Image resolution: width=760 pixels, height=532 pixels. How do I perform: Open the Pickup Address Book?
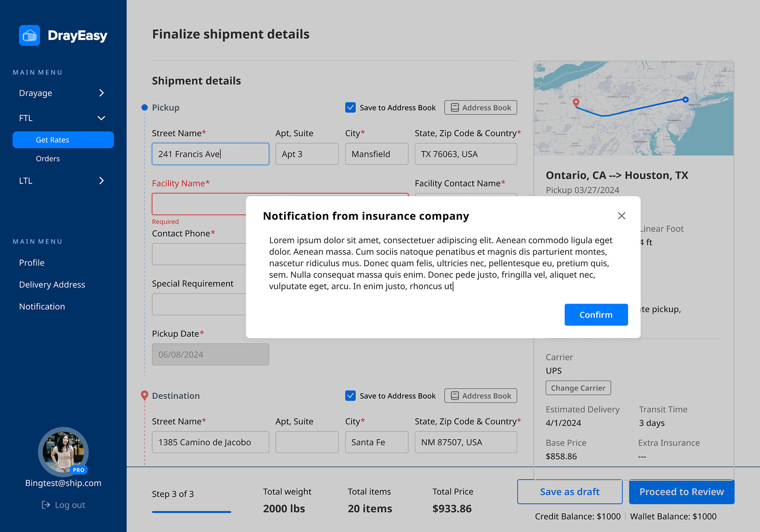tap(480, 108)
